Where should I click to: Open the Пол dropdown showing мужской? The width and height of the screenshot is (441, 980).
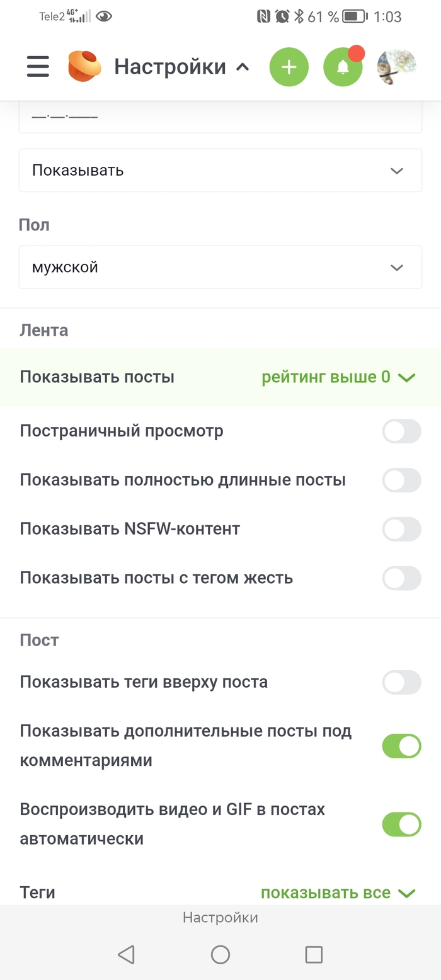(x=220, y=267)
